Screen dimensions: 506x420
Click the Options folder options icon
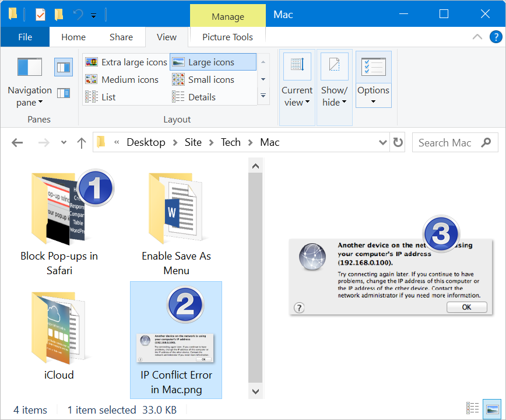point(373,67)
